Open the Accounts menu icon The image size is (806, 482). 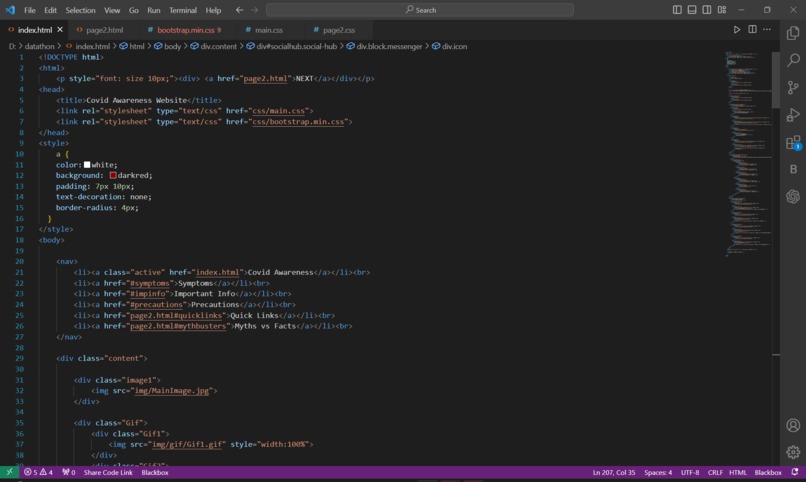(x=793, y=425)
